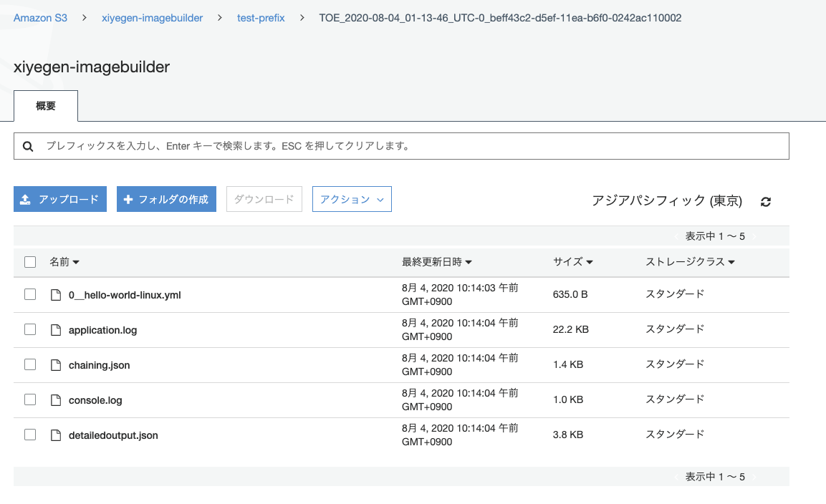Screen dimensions: 826x504
Task: Open the xiyegen-imagebuilder breadcrumb link
Action: tap(153, 18)
